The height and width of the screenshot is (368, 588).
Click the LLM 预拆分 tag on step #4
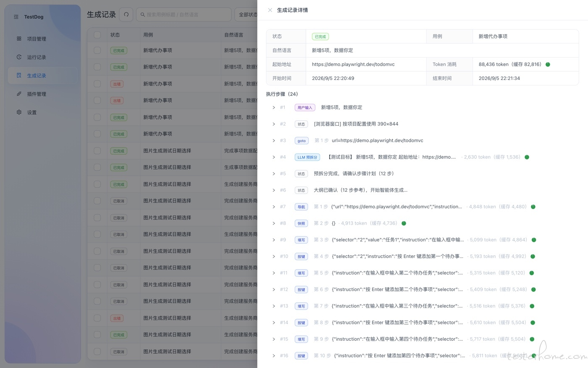point(307,157)
